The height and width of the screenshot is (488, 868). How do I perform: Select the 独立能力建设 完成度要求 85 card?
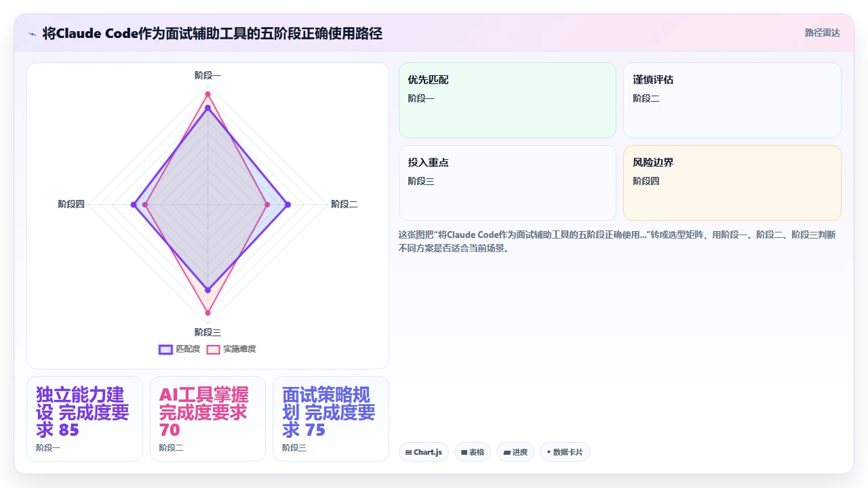[x=85, y=419]
